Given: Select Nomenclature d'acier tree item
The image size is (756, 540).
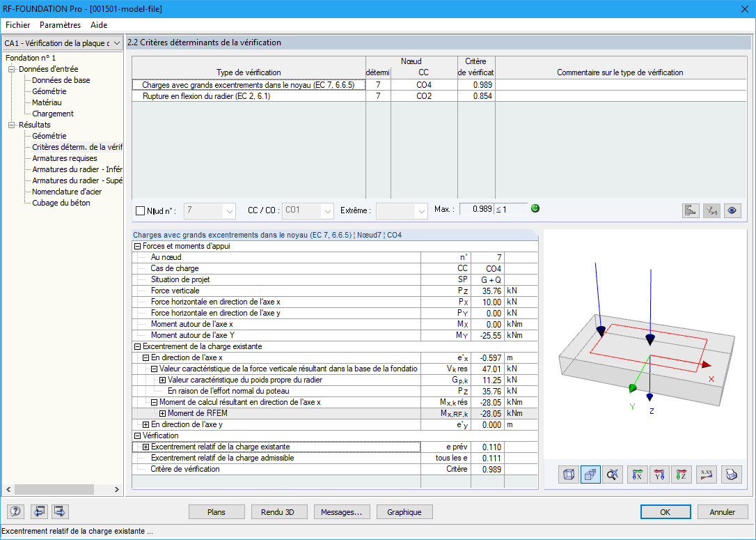Looking at the screenshot, I should pos(67,192).
